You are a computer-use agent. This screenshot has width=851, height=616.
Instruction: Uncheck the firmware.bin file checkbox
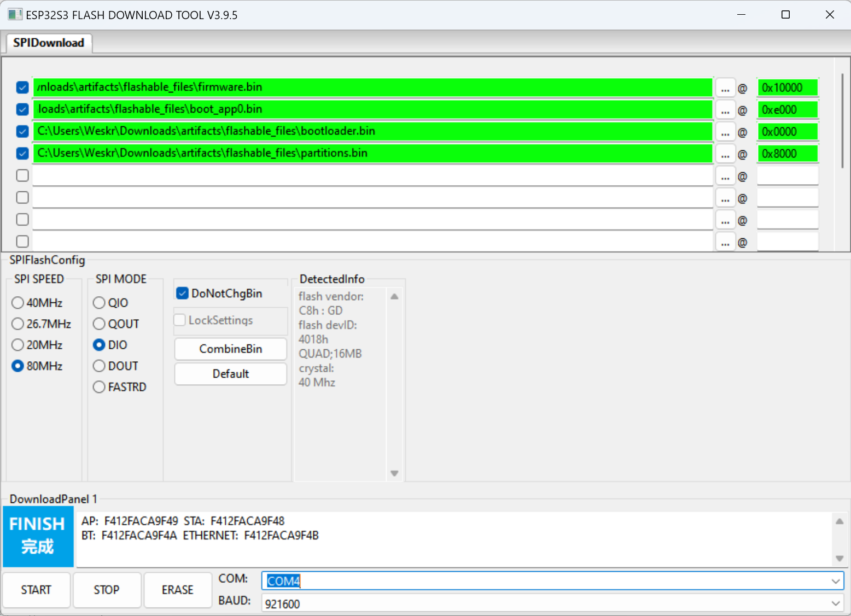22,87
